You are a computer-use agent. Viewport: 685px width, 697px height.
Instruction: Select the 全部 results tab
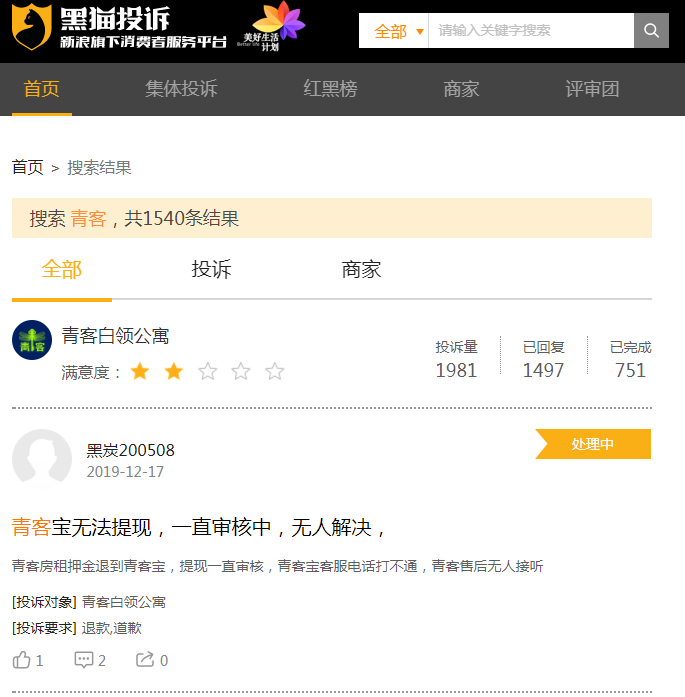point(62,270)
